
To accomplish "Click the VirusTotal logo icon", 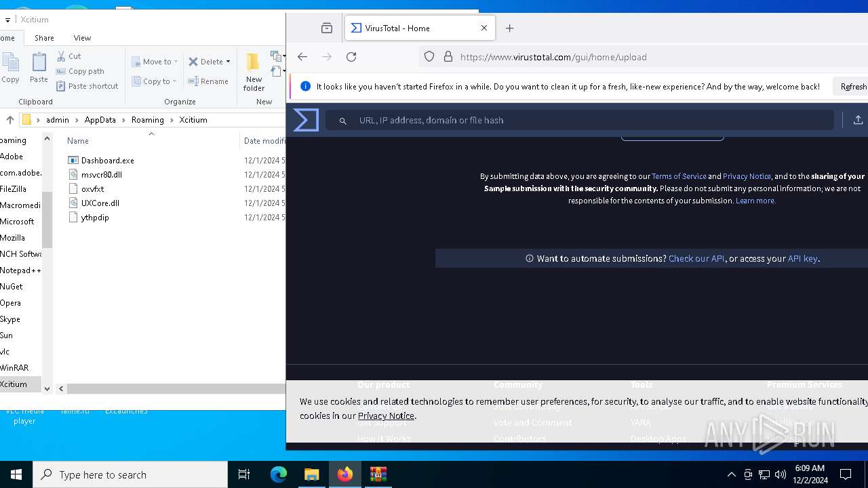I will pos(306,120).
